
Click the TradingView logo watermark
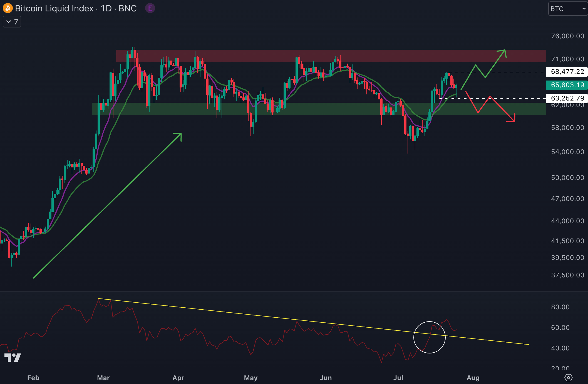pos(13,357)
